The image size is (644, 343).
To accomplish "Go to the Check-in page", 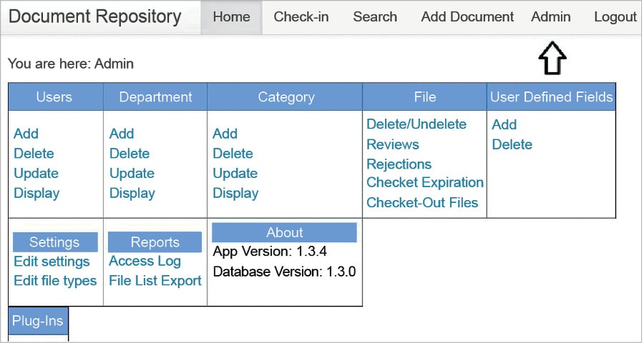I will pyautogui.click(x=301, y=17).
